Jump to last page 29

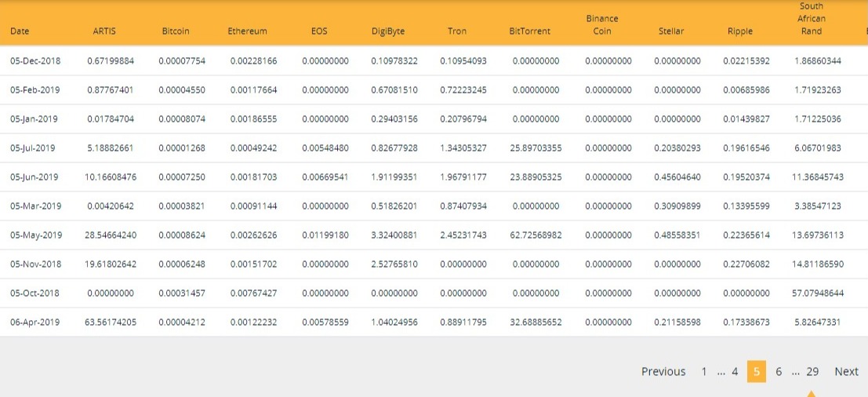(x=812, y=372)
